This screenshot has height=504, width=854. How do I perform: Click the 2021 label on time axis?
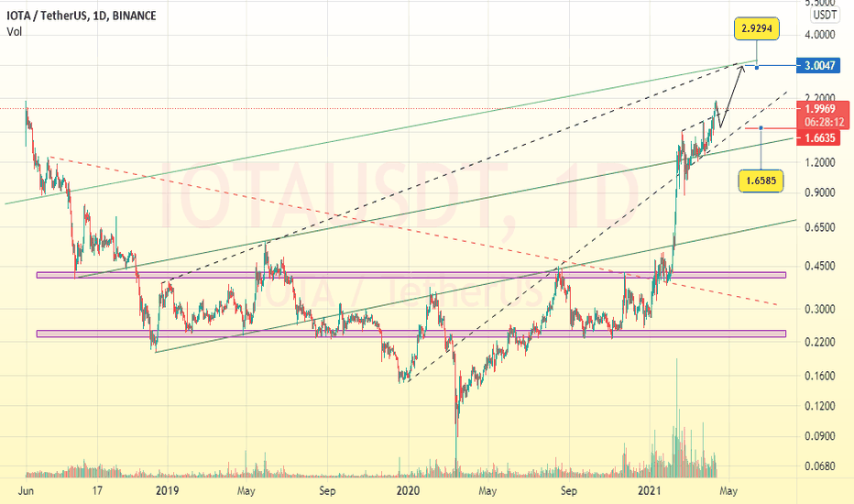click(x=650, y=491)
